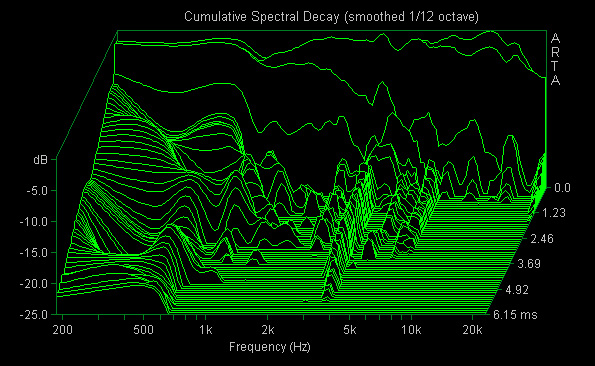595x366 pixels.
Task: Click the '5k' frequency tick label
Action: click(349, 330)
